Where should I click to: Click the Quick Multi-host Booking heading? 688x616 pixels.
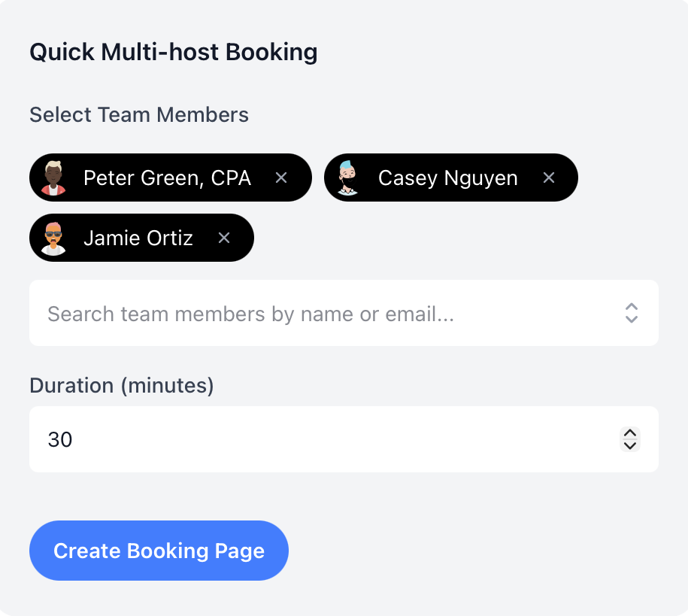click(x=174, y=52)
